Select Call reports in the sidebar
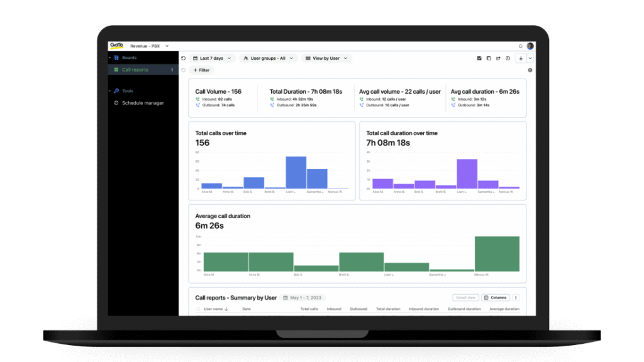 pyautogui.click(x=135, y=70)
